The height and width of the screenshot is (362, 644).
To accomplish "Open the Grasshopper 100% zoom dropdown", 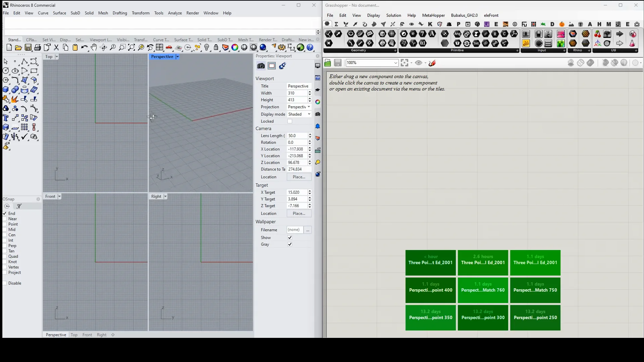I will click(x=395, y=63).
